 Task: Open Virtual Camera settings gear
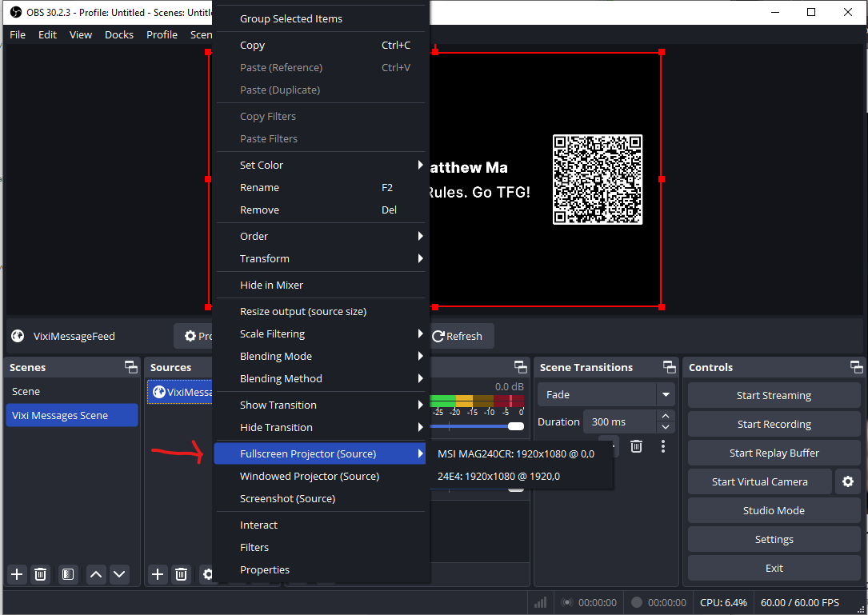click(847, 481)
